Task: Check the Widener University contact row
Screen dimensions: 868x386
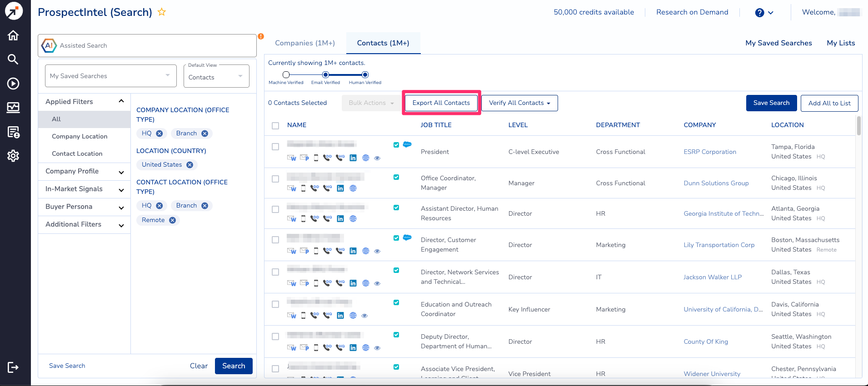Action: point(275,369)
